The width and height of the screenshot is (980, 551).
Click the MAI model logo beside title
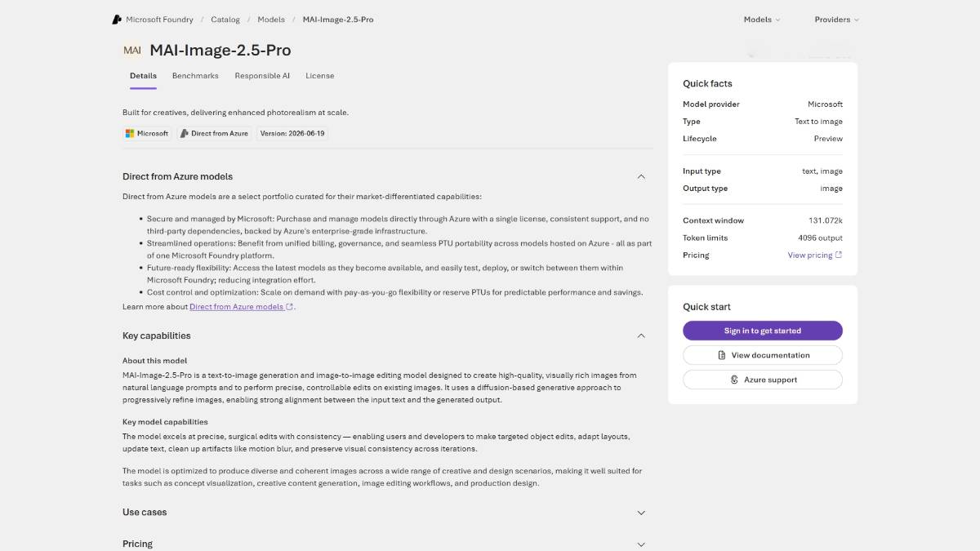click(x=132, y=50)
